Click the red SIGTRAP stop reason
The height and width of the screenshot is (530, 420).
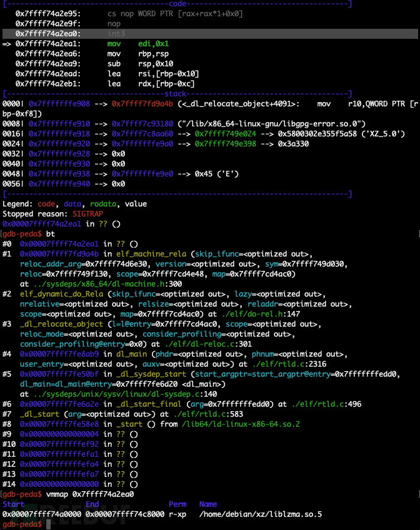pyautogui.click(x=87, y=214)
